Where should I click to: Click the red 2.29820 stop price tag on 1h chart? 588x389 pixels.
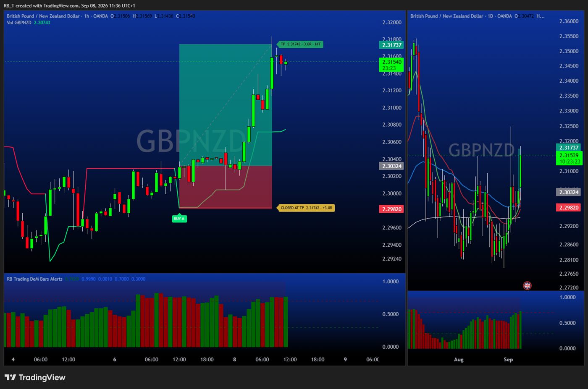click(392, 209)
